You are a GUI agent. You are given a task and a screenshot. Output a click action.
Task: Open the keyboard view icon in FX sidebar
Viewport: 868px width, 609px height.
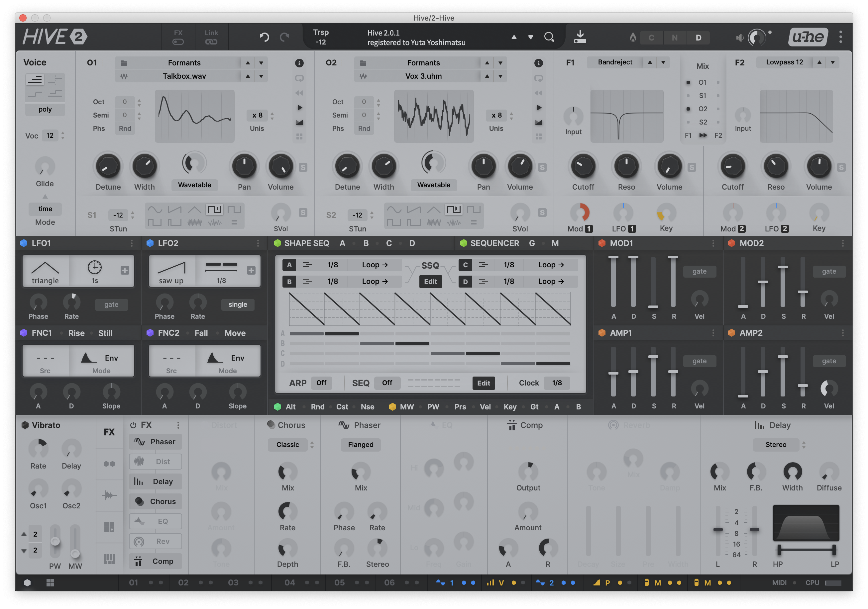click(109, 559)
